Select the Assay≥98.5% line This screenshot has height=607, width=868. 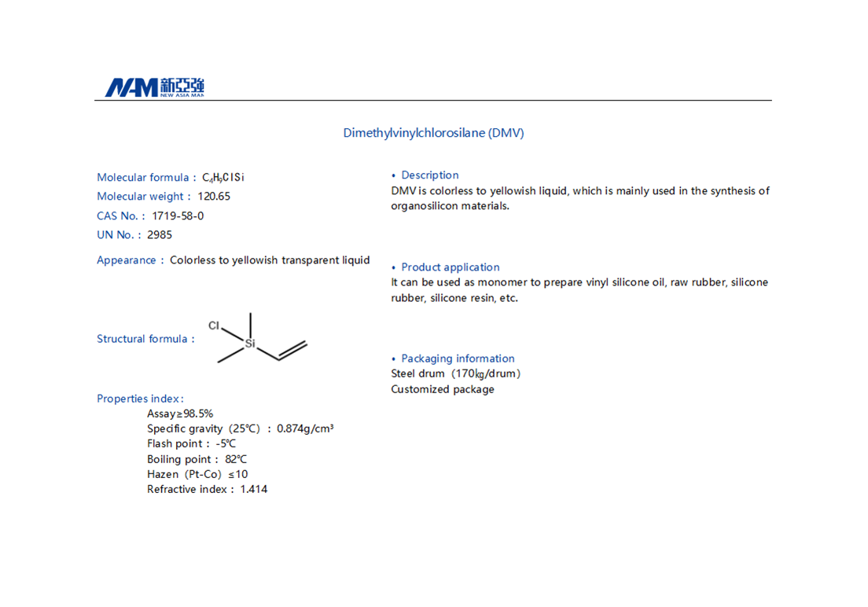point(180,414)
